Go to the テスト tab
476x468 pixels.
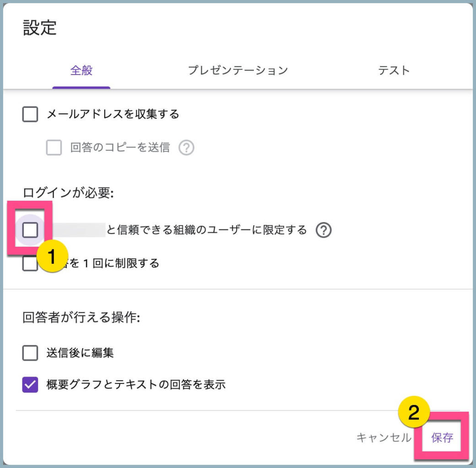[x=394, y=70]
